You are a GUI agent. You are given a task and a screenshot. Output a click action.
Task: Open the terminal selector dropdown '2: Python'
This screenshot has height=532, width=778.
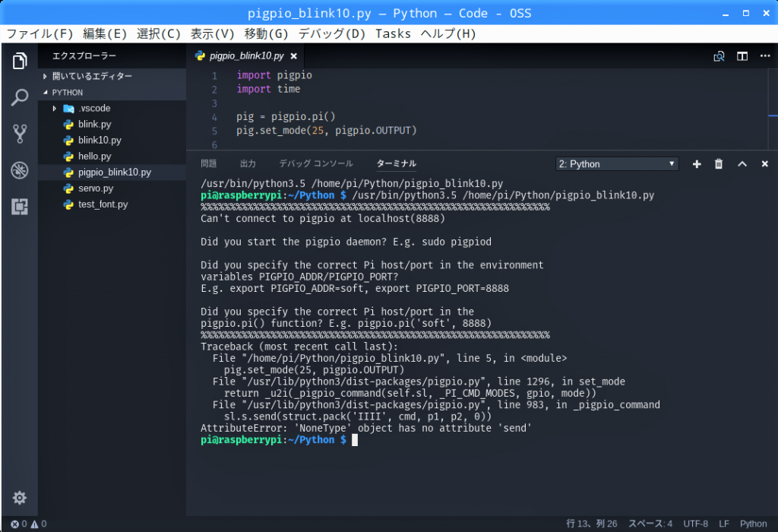(x=617, y=163)
